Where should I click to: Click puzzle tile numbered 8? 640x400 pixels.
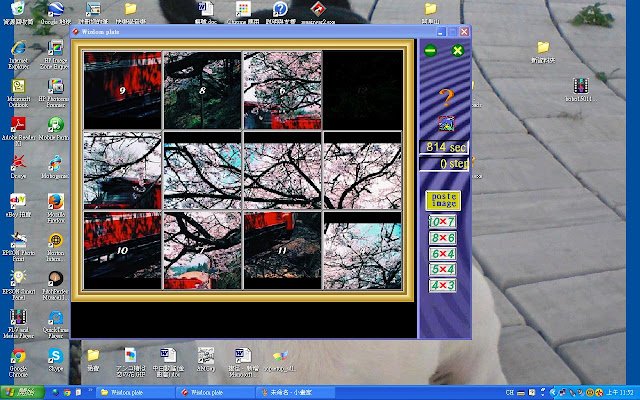[x=202, y=90]
